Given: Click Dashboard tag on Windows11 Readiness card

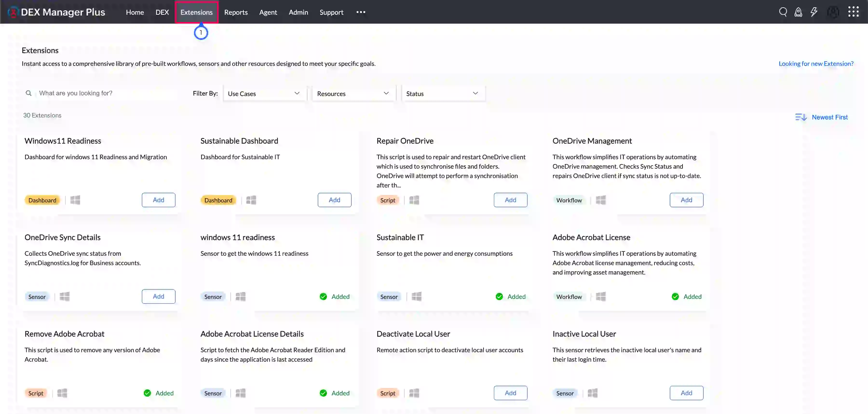Looking at the screenshot, I should point(42,200).
